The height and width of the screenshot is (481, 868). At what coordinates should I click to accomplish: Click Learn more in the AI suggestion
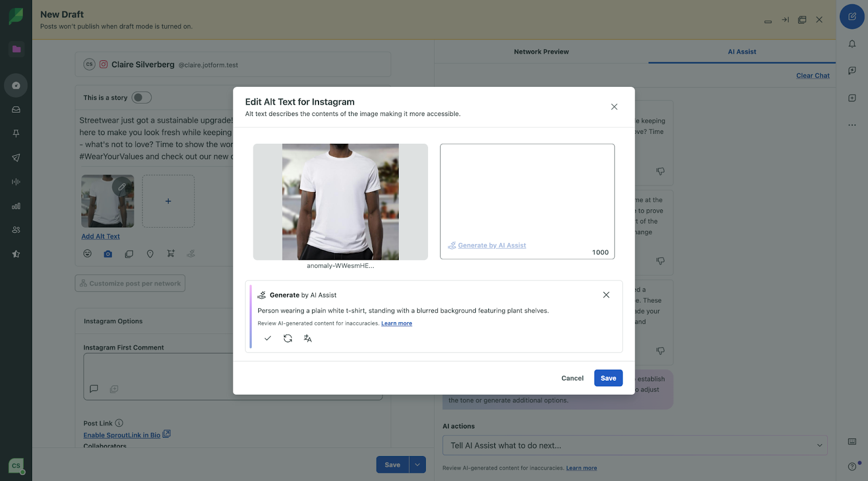pyautogui.click(x=397, y=324)
